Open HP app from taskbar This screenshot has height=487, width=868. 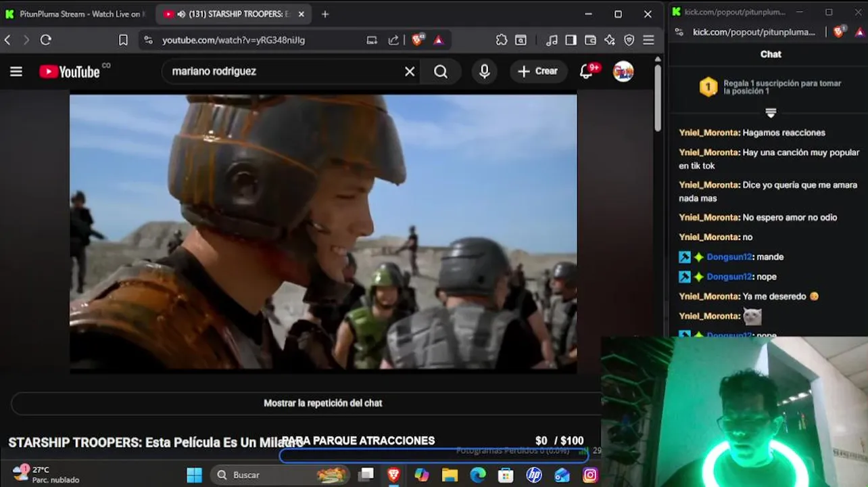[534, 475]
